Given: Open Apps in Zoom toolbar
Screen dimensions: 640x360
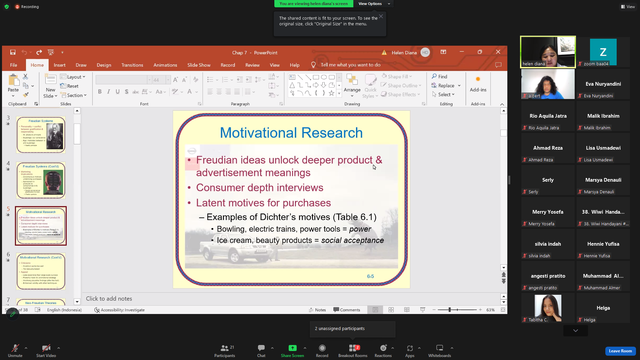Looking at the screenshot, I should [x=409, y=350].
